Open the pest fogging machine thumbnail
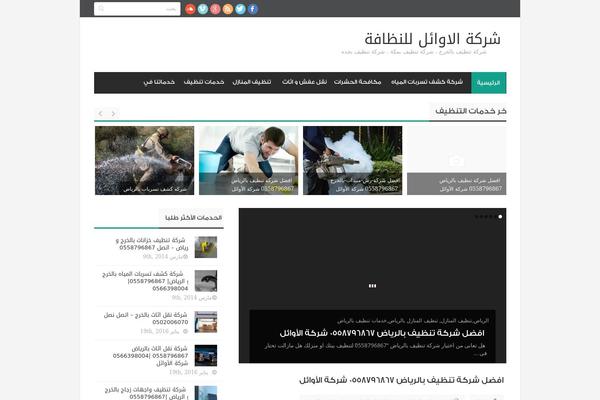Image resolution: width=600 pixels, height=400 pixels. click(352, 160)
